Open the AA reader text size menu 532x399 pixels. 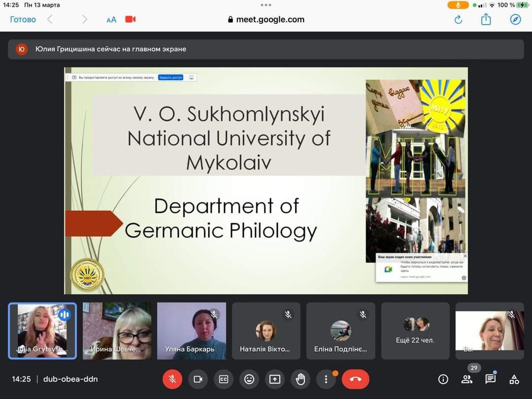(111, 20)
